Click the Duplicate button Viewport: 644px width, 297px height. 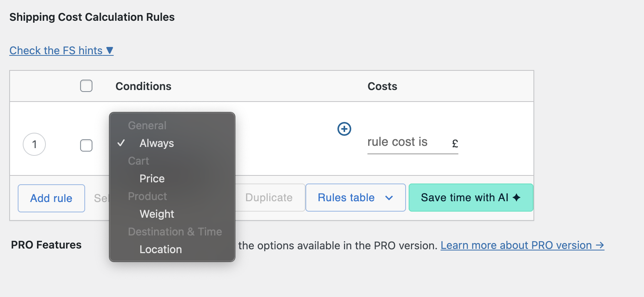tap(269, 197)
